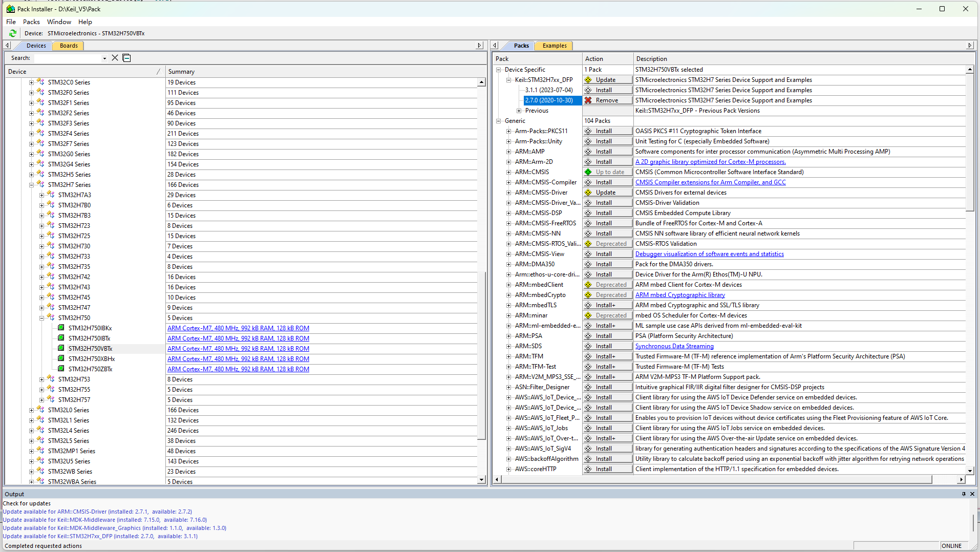Viewport: 980px width, 552px height.
Task: Sort the device list by Device column header
Action: [84, 72]
